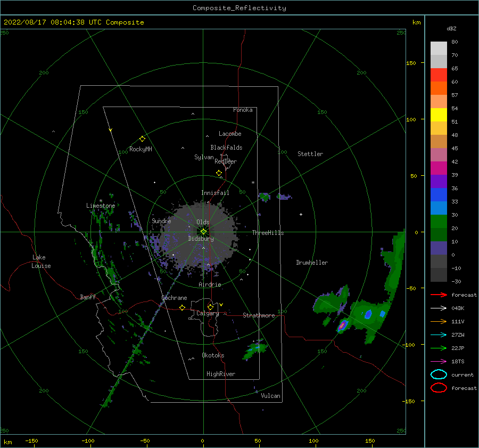Pick the red 60-65 dBZ swatch

pos(439,75)
